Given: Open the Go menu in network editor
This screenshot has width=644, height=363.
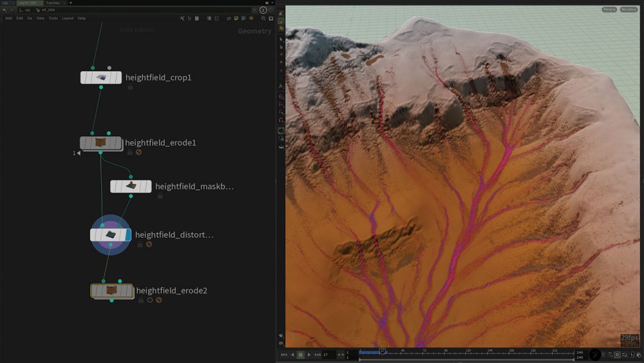Looking at the screenshot, I should 30,18.
